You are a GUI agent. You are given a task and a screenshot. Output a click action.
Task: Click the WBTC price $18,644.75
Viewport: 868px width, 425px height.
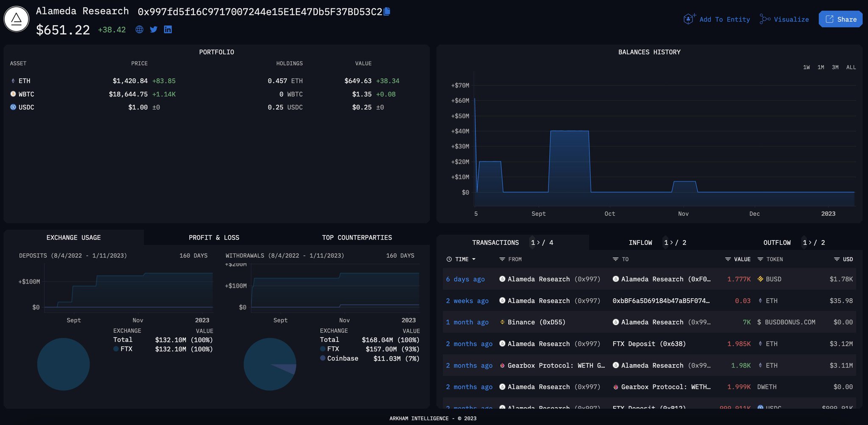[128, 94]
